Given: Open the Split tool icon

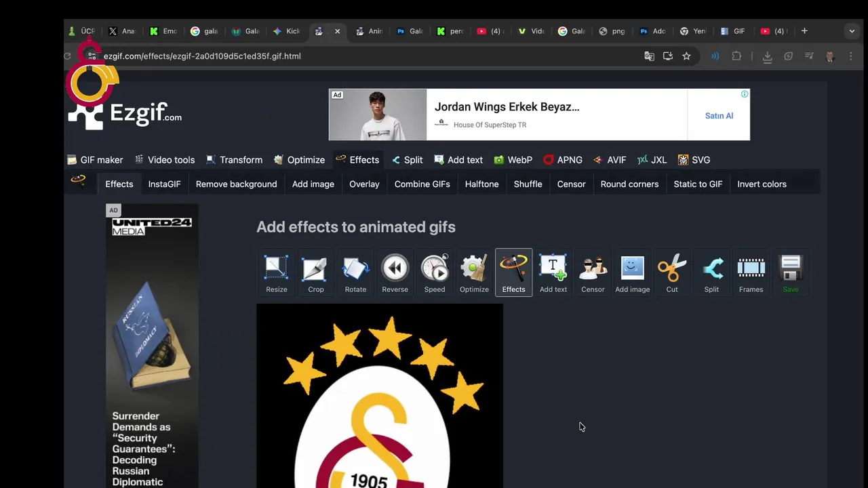Looking at the screenshot, I should coord(711,272).
